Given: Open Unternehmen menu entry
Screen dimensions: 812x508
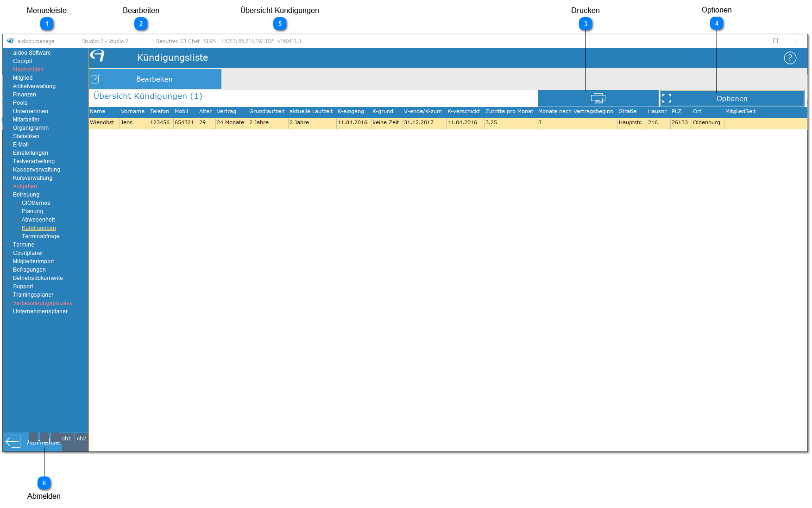Looking at the screenshot, I should (31, 111).
